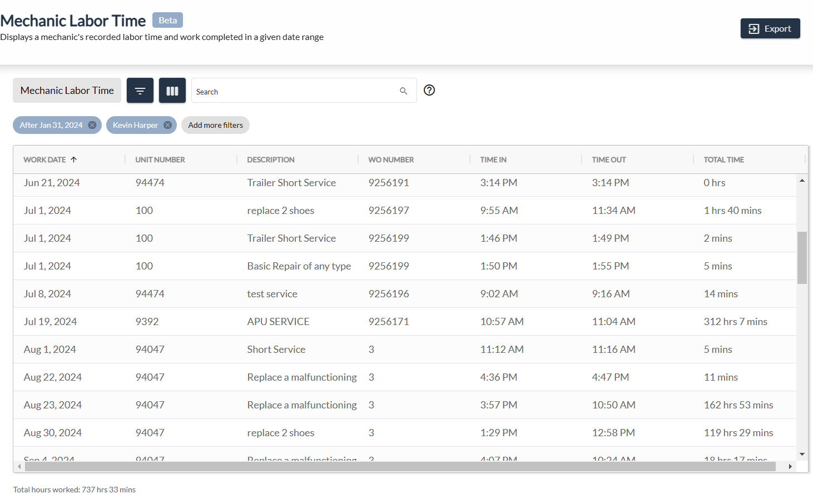The image size is (813, 504).
Task: Open the filter options icon
Action: [x=140, y=90]
